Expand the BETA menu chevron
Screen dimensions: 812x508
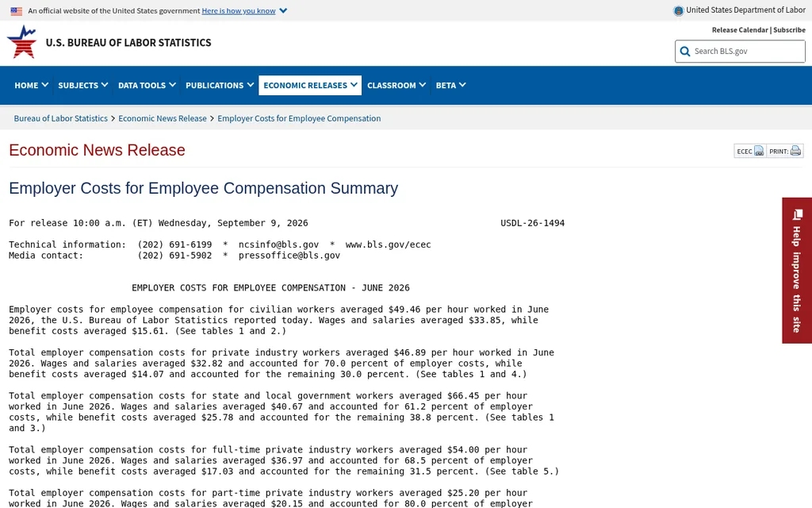click(462, 84)
